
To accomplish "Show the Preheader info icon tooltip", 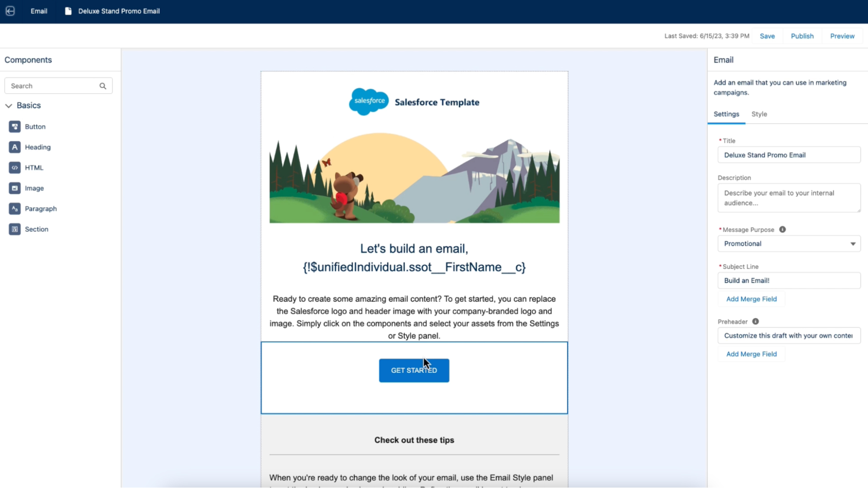I will pos(755,322).
